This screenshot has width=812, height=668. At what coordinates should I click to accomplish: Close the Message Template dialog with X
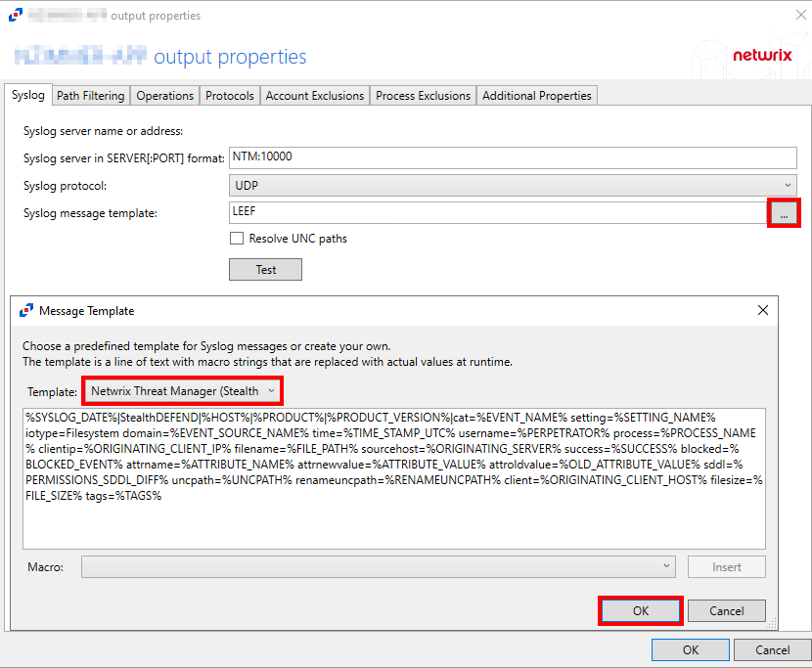point(763,310)
